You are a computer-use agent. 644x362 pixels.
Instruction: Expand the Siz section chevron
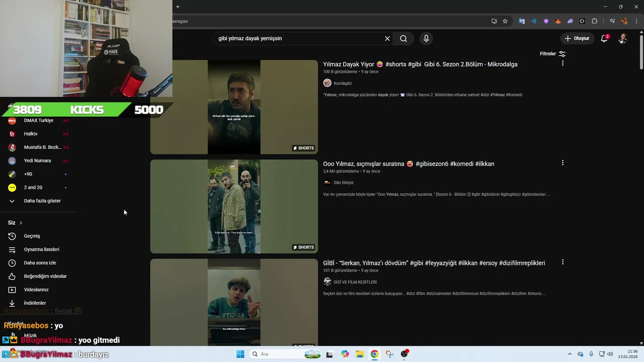point(21,223)
